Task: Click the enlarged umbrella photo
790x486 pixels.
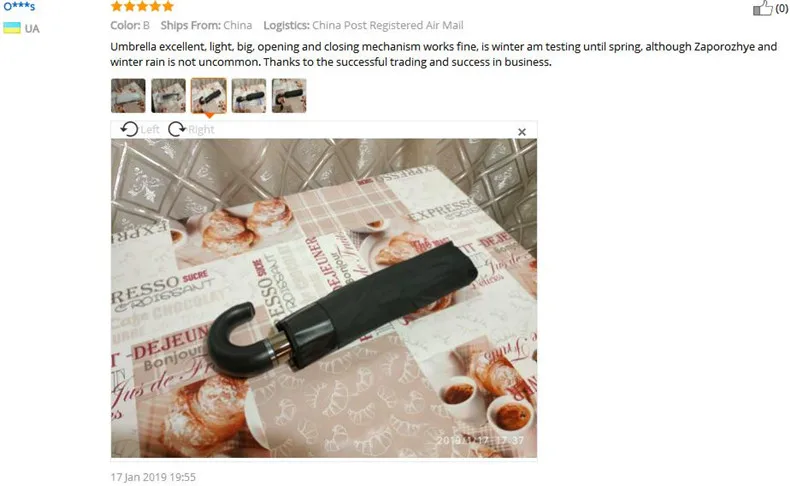Action: pos(324,298)
